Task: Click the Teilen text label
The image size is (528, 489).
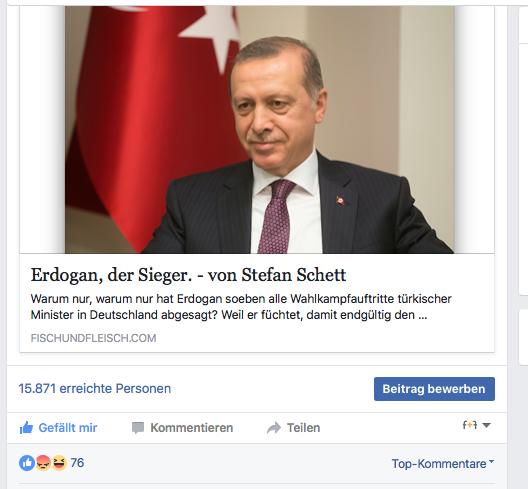Action: tap(303, 428)
